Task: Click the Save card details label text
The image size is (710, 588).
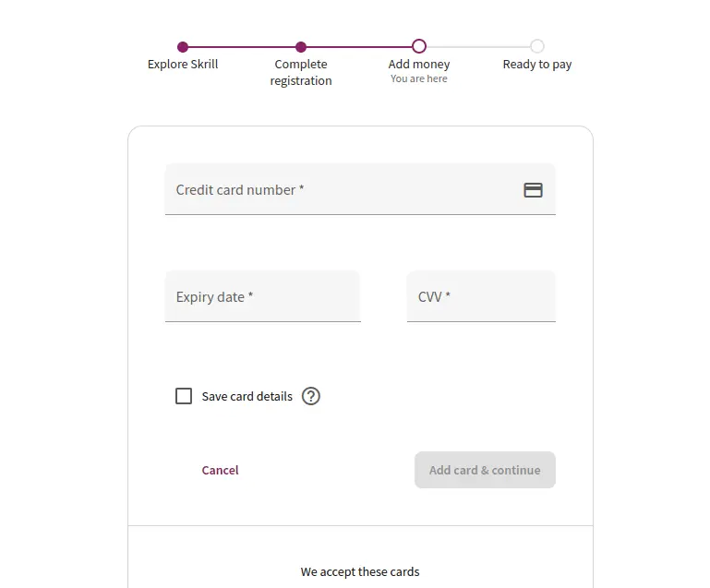Action: tap(247, 396)
